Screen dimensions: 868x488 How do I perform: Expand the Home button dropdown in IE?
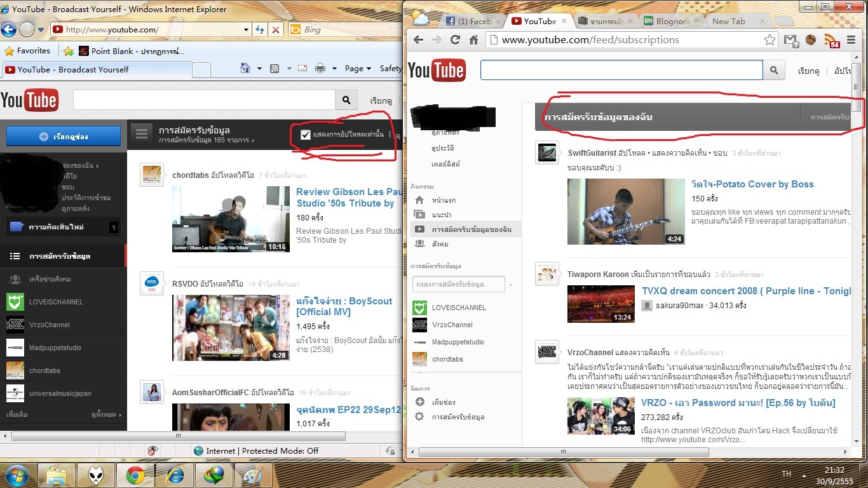(x=259, y=69)
